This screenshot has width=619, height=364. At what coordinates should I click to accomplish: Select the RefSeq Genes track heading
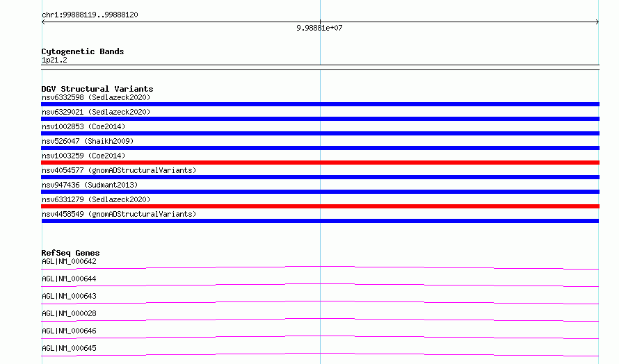click(x=70, y=253)
